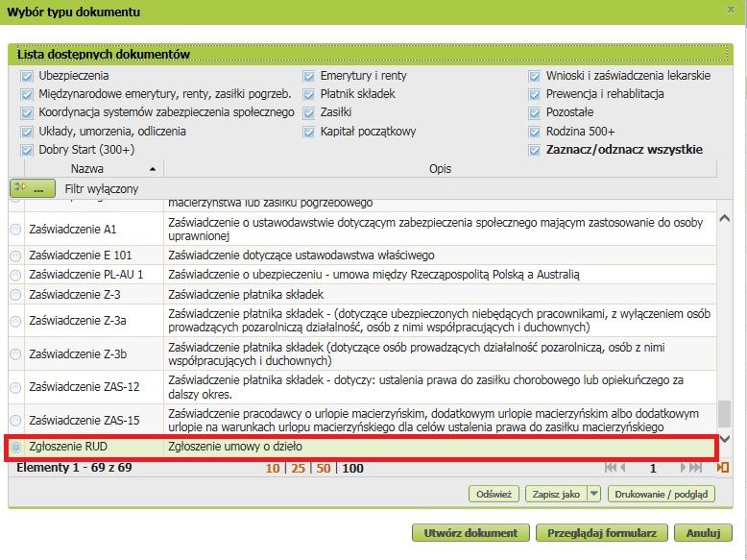
Task: Toggle the Zasiłki checkbox
Action: [309, 113]
